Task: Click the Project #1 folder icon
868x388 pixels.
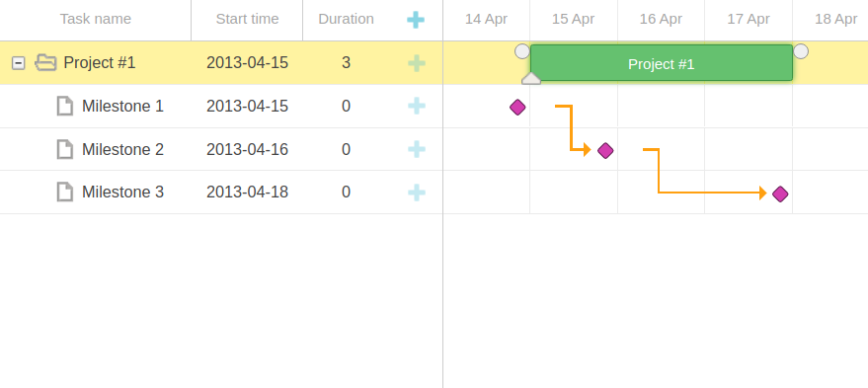Action: pyautogui.click(x=45, y=62)
